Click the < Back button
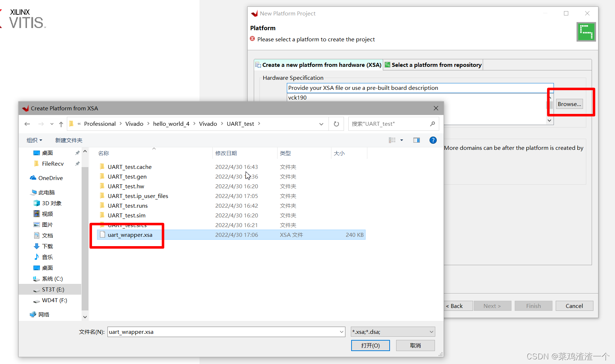The width and height of the screenshot is (615, 364). point(457,306)
